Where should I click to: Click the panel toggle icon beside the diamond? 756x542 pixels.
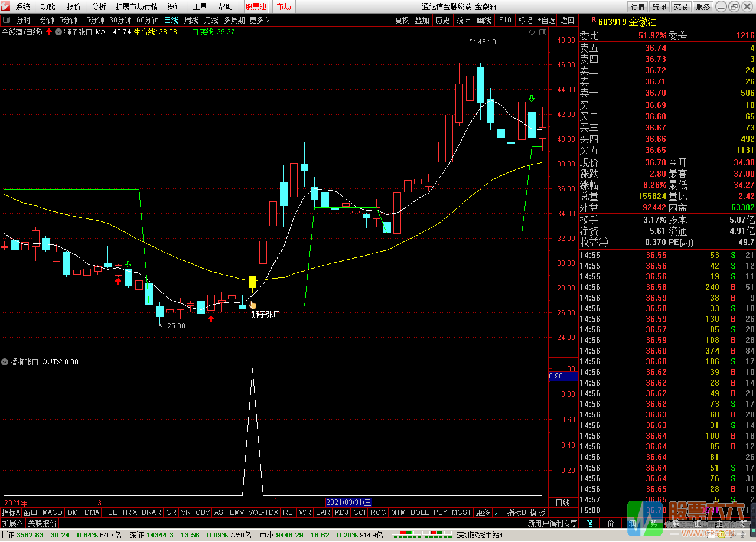click(542, 32)
